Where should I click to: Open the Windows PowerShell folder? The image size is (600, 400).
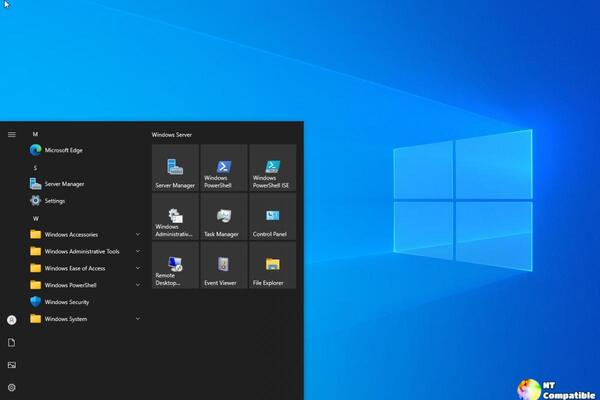pyautogui.click(x=85, y=285)
